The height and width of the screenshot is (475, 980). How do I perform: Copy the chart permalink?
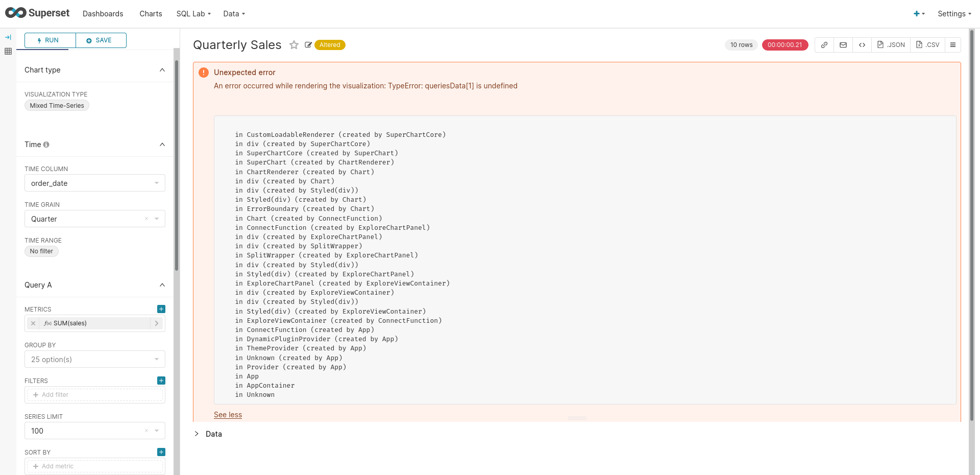pyautogui.click(x=824, y=45)
